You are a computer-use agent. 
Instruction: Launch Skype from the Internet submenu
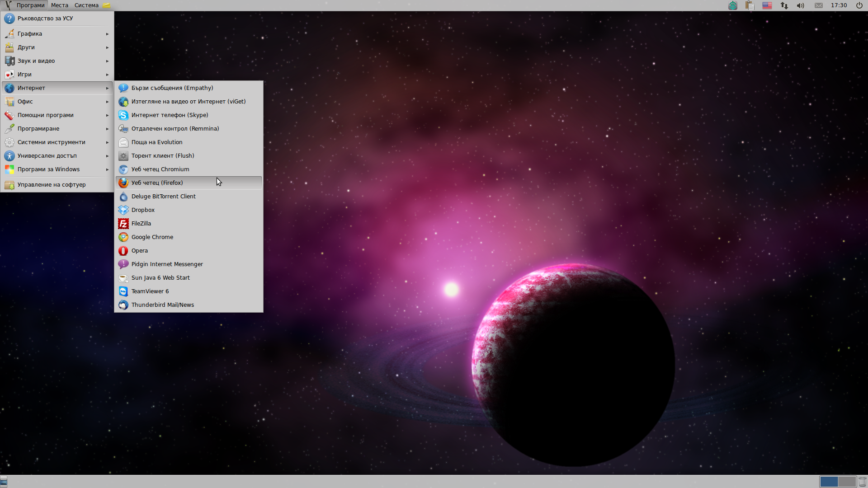click(170, 115)
